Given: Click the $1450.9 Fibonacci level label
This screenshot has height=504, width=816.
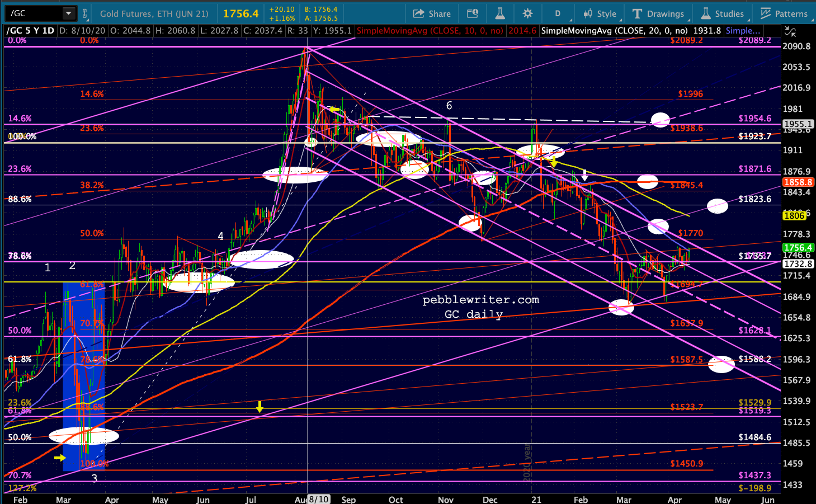Looking at the screenshot, I should [x=687, y=463].
